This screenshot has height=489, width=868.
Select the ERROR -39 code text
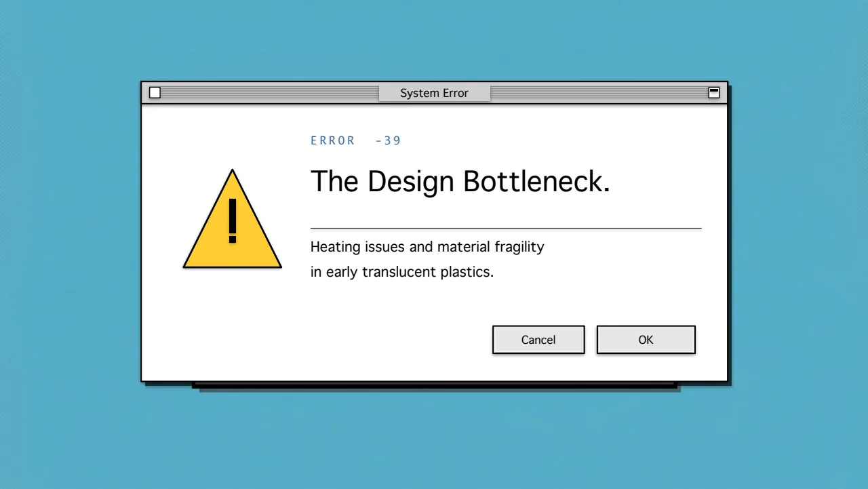(x=356, y=141)
